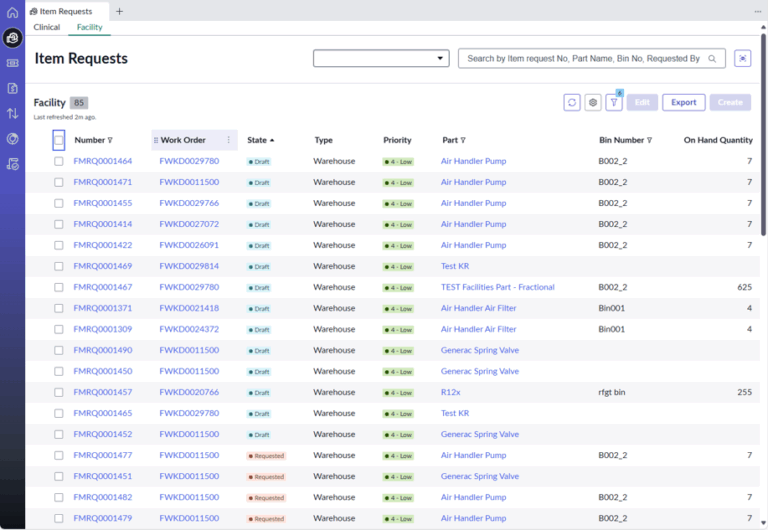The width and height of the screenshot is (768, 530).
Task: Open the filter funnel button
Action: point(614,102)
